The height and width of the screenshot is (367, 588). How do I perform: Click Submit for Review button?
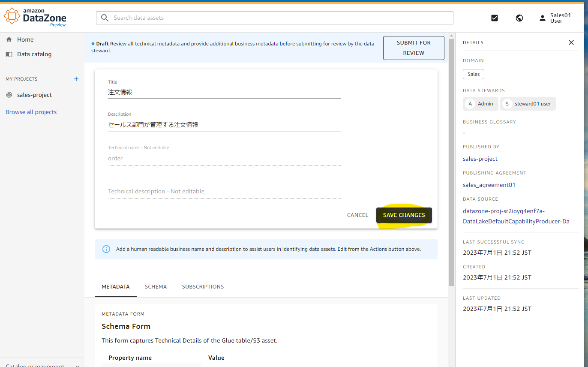tap(414, 48)
